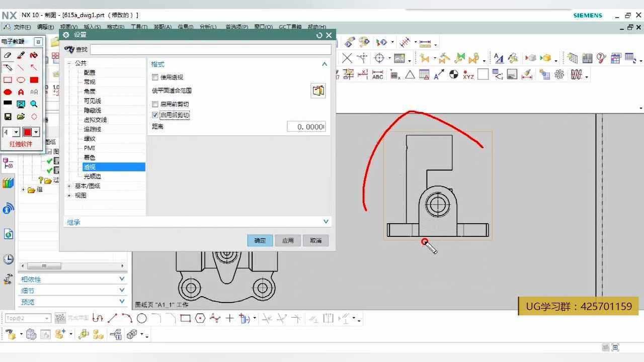Click the 确定 button
Screen dimensions: 644x362
click(x=260, y=240)
